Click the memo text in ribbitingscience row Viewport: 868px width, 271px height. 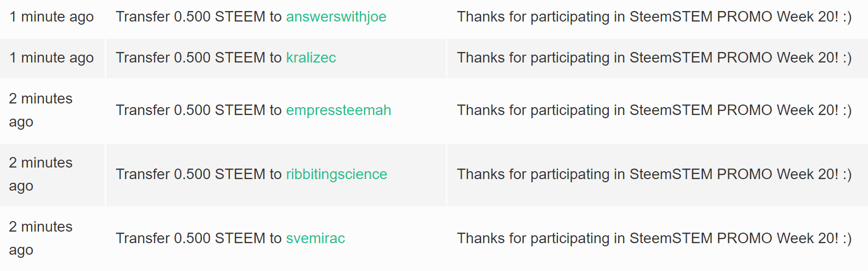654,174
